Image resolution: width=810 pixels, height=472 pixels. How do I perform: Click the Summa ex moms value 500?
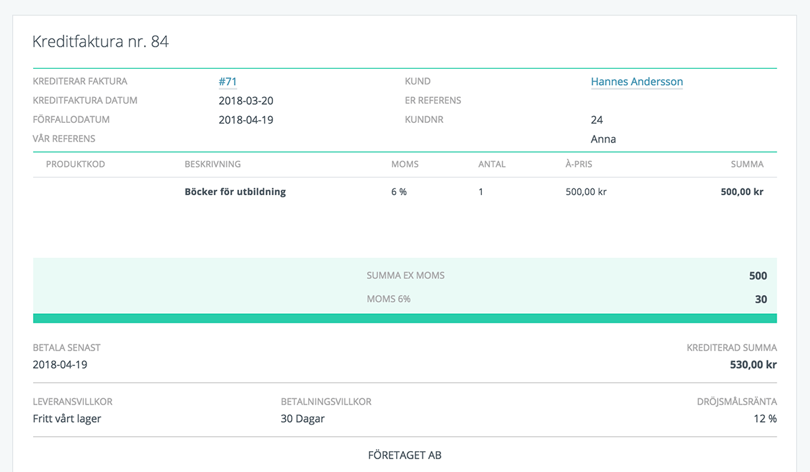(757, 276)
